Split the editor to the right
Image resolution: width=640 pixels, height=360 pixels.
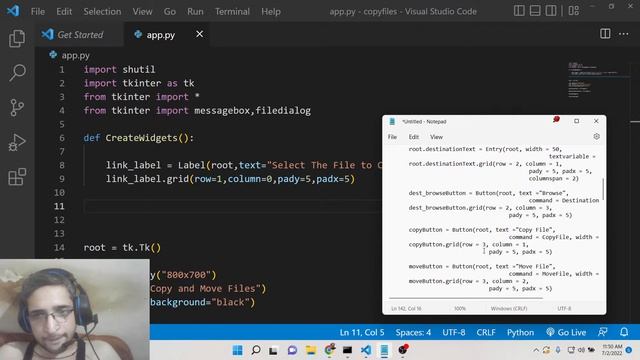click(605, 34)
